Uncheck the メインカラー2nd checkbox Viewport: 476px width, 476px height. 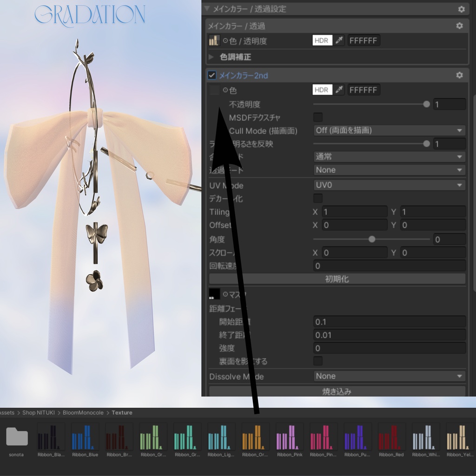(x=212, y=75)
